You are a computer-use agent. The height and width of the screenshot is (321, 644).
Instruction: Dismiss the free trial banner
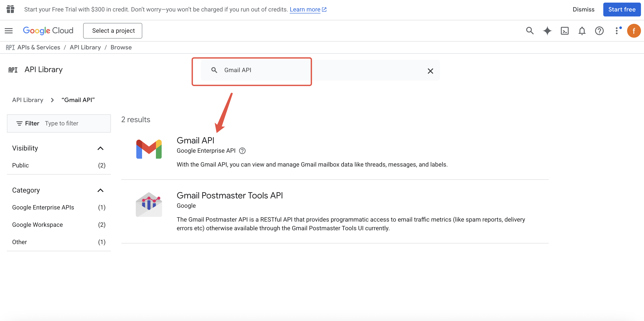[x=584, y=10]
